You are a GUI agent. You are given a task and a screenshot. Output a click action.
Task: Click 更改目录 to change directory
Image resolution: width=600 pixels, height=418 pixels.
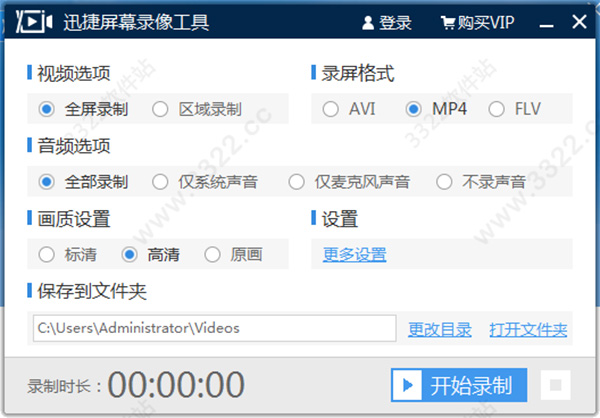[x=440, y=329]
